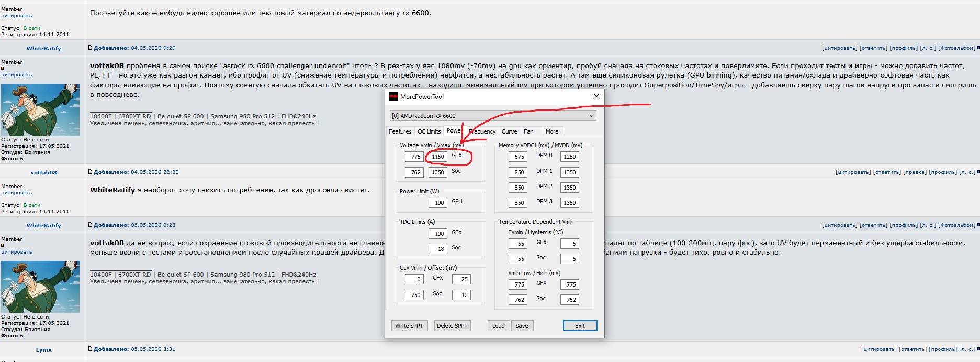
Task: Click the DPM 0 VDDCI field showing 675
Action: 518,157
